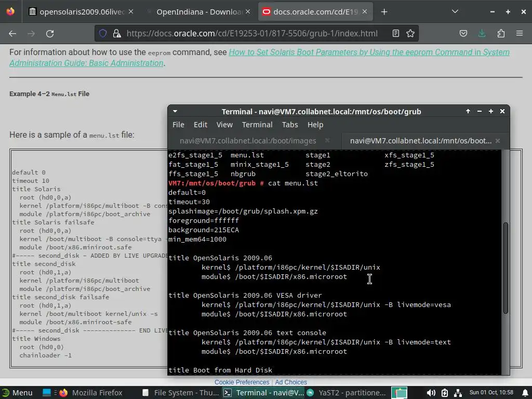The image size is (532, 399).
Task: Open Terminal File menu
Action: point(178,125)
